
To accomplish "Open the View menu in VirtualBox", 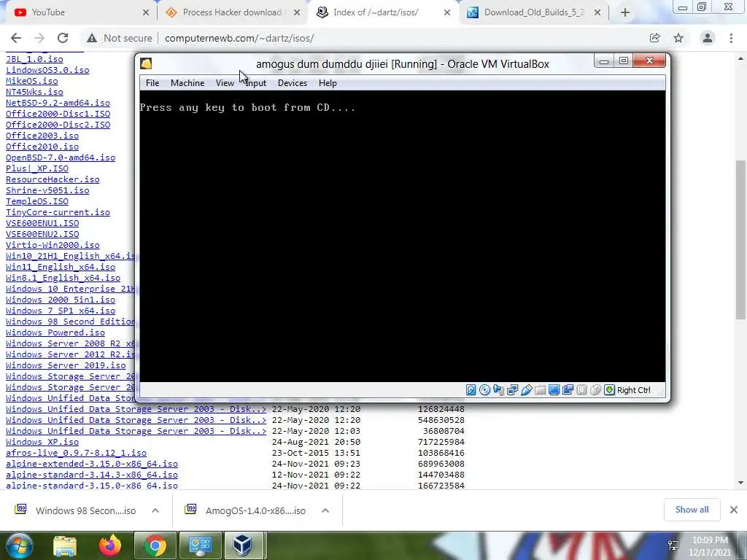I will pyautogui.click(x=225, y=83).
